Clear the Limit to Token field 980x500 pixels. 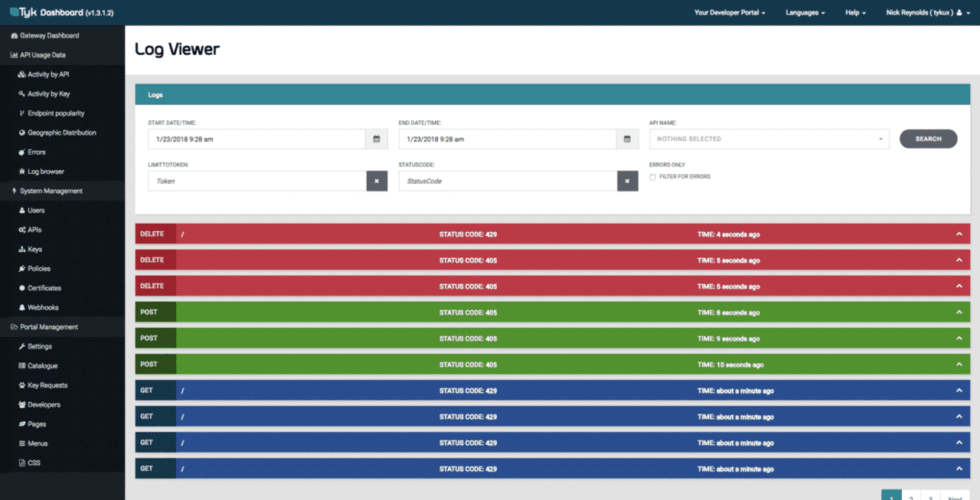(377, 181)
